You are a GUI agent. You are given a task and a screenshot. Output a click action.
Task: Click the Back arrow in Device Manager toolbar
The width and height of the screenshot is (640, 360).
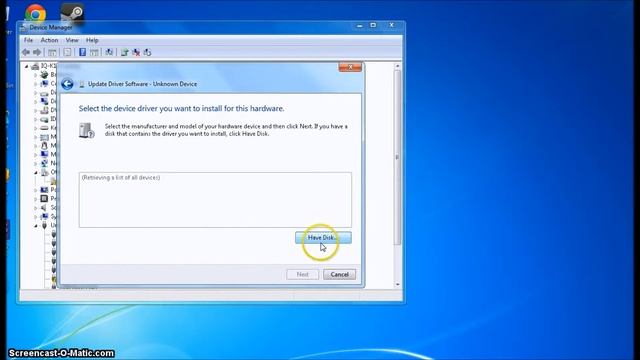26,52
